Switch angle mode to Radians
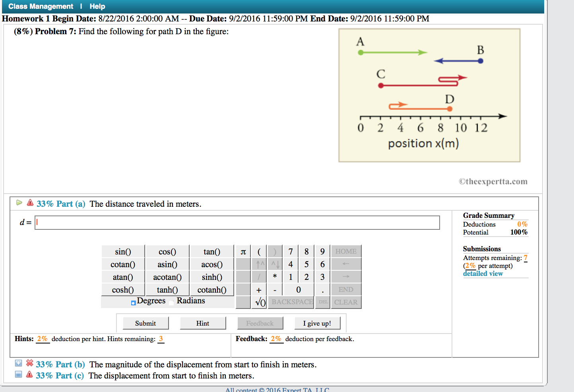Image resolution: width=574 pixels, height=392 pixels. [171, 303]
